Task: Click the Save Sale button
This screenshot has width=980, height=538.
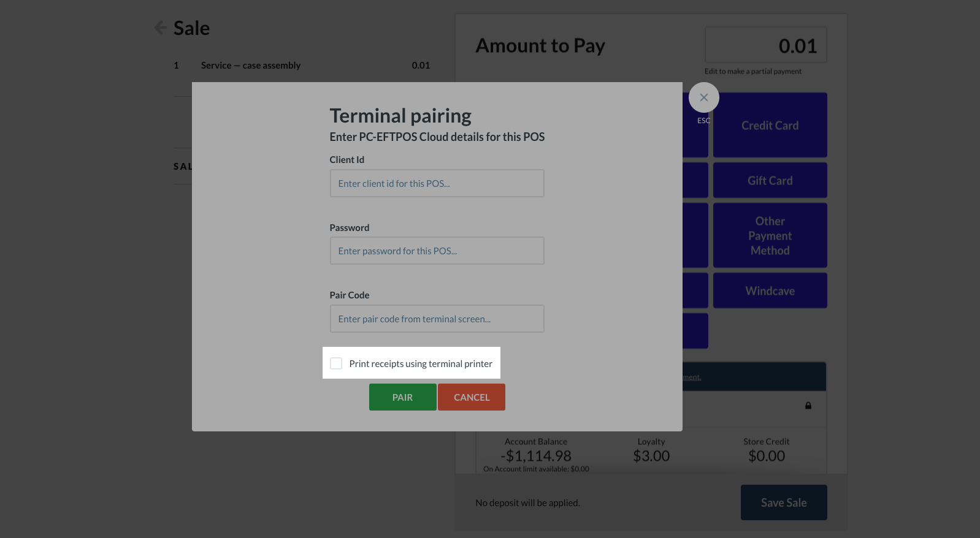Action: 784,502
